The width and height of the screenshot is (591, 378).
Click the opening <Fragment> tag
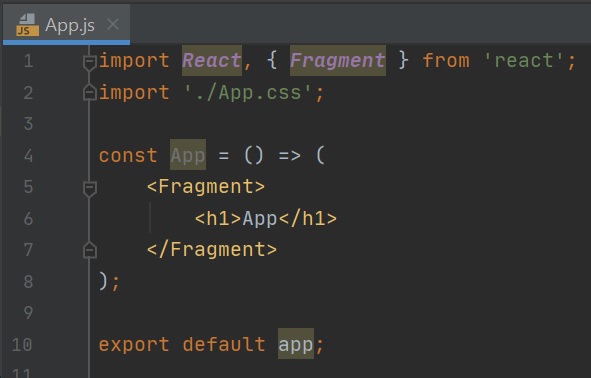pos(206,187)
